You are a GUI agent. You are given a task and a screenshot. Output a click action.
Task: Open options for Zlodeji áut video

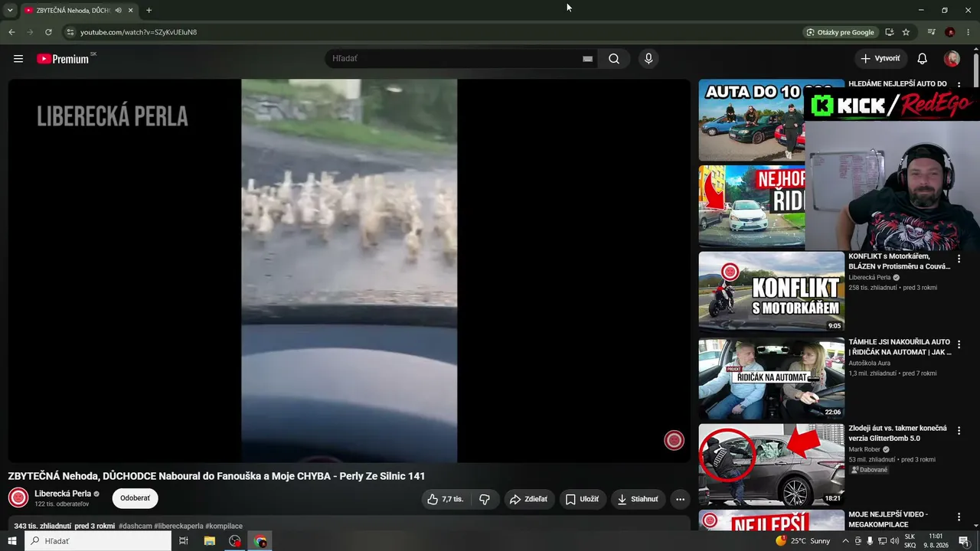pyautogui.click(x=959, y=431)
